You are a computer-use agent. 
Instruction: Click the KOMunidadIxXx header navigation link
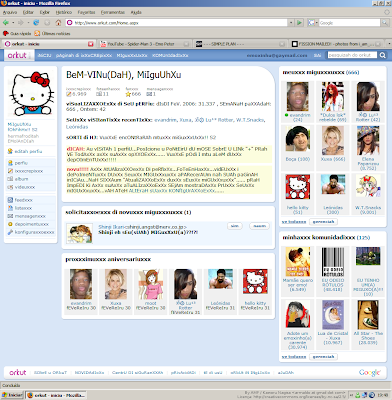point(170,55)
